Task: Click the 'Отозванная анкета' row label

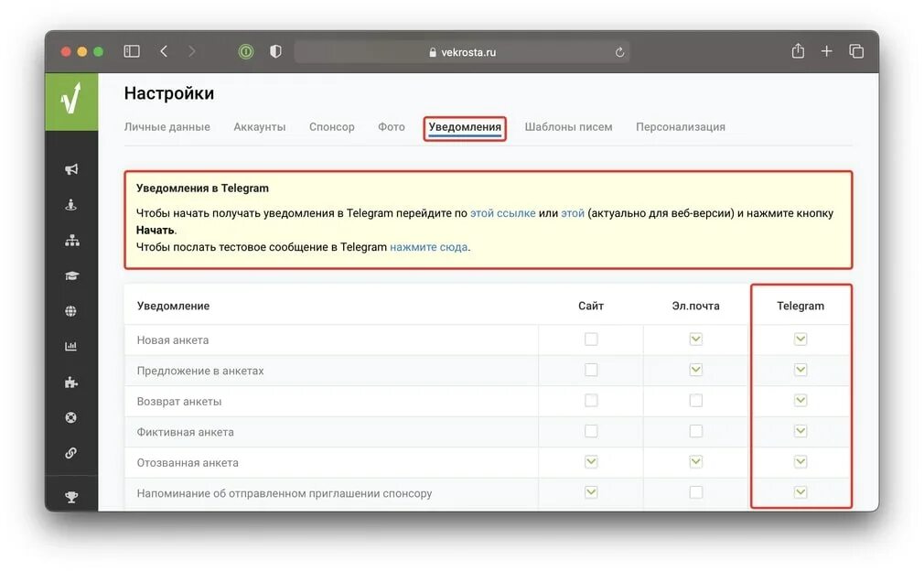Action: click(188, 463)
